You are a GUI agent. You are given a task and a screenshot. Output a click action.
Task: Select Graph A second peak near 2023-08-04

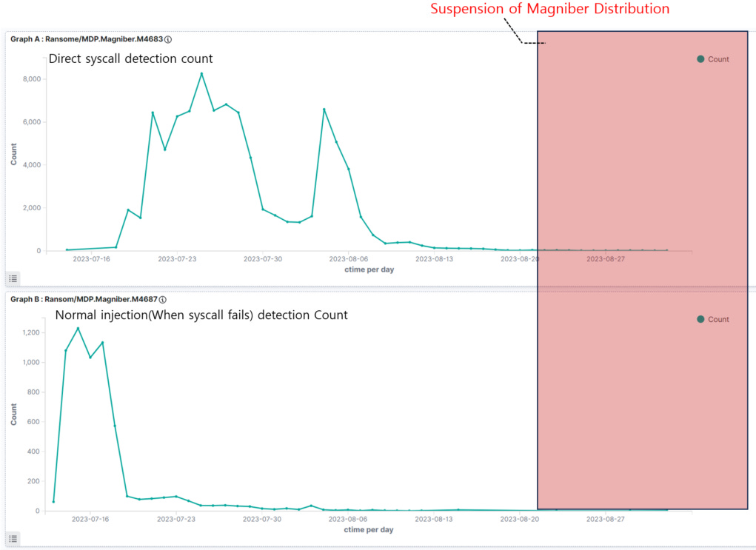324,110
